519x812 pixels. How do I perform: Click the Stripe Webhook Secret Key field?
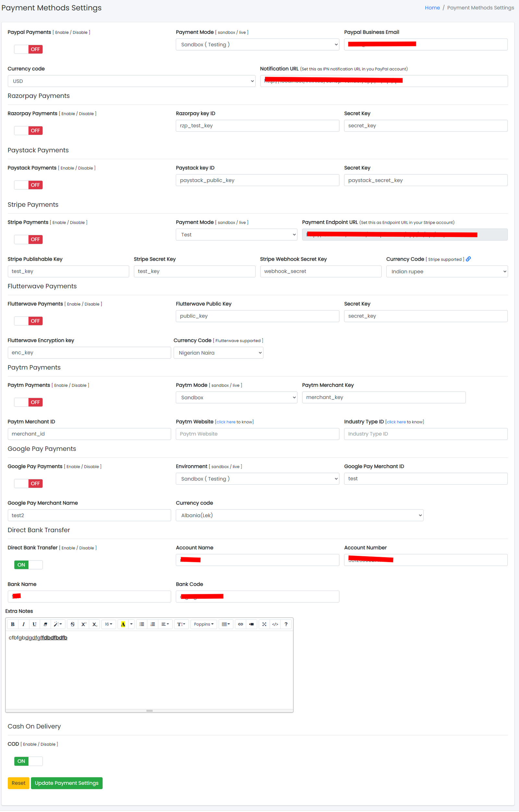click(x=320, y=271)
